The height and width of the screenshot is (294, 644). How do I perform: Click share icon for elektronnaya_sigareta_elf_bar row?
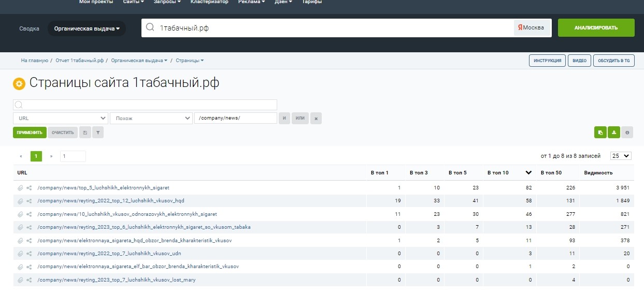pos(30,267)
